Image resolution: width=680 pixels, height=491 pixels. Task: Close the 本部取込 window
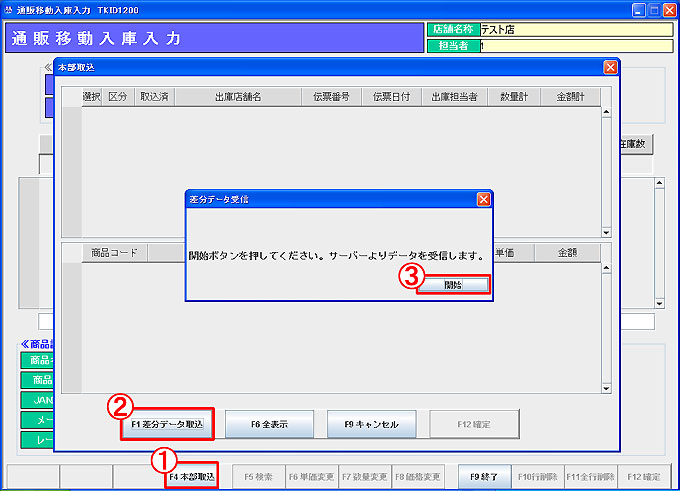[610, 67]
